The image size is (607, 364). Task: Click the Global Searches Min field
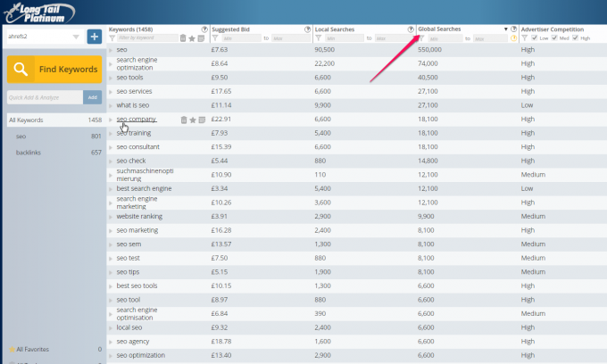[445, 38]
